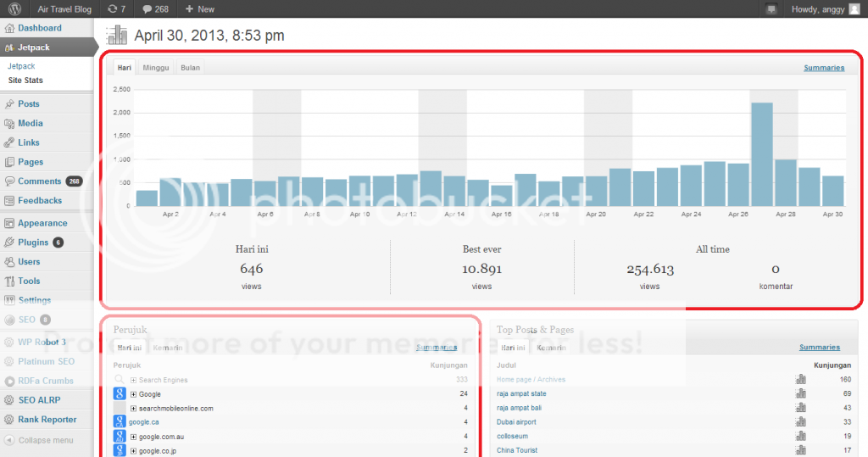Click the New plus icon
The width and height of the screenshot is (868, 457).
(189, 8)
